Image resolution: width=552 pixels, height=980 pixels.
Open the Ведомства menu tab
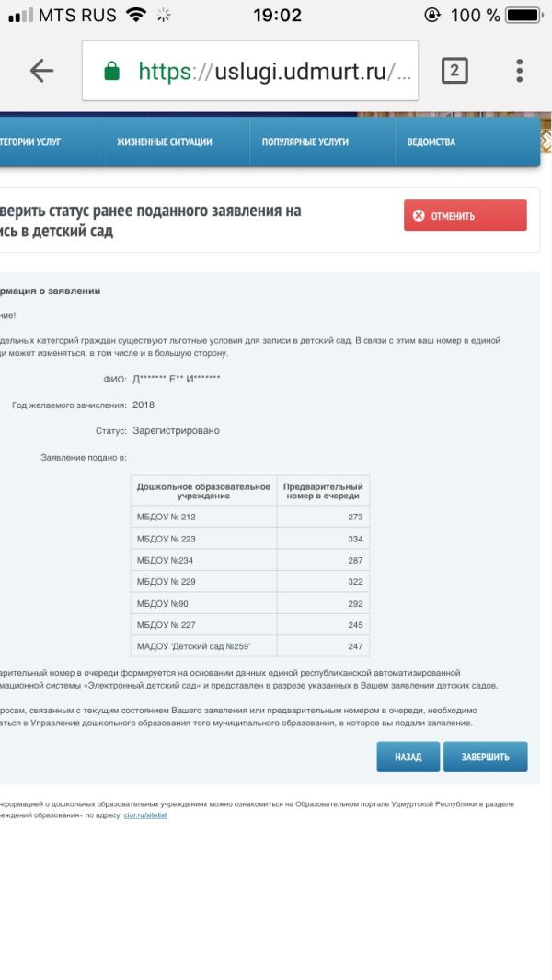click(x=431, y=142)
